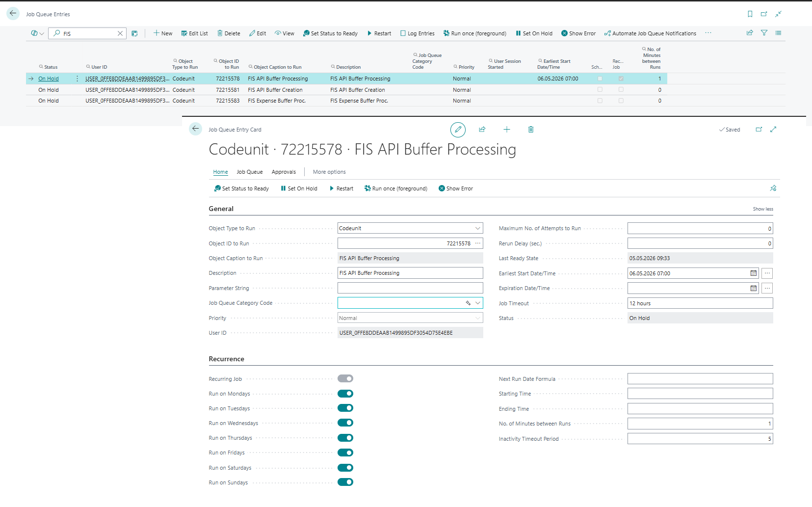Toggle the Recurring Job switch

tap(345, 378)
